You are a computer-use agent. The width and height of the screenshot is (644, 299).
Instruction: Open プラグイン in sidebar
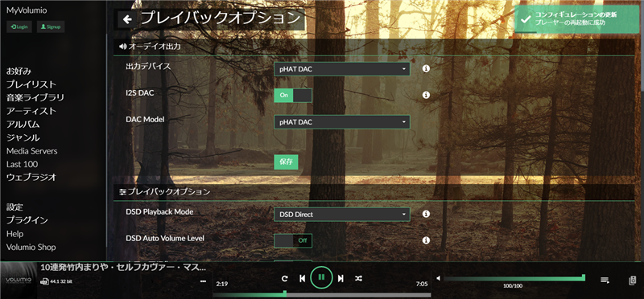[x=27, y=220]
